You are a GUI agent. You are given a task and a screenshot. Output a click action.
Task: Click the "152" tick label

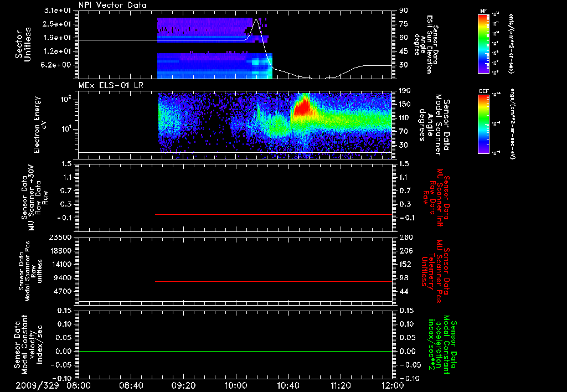tap(405, 264)
